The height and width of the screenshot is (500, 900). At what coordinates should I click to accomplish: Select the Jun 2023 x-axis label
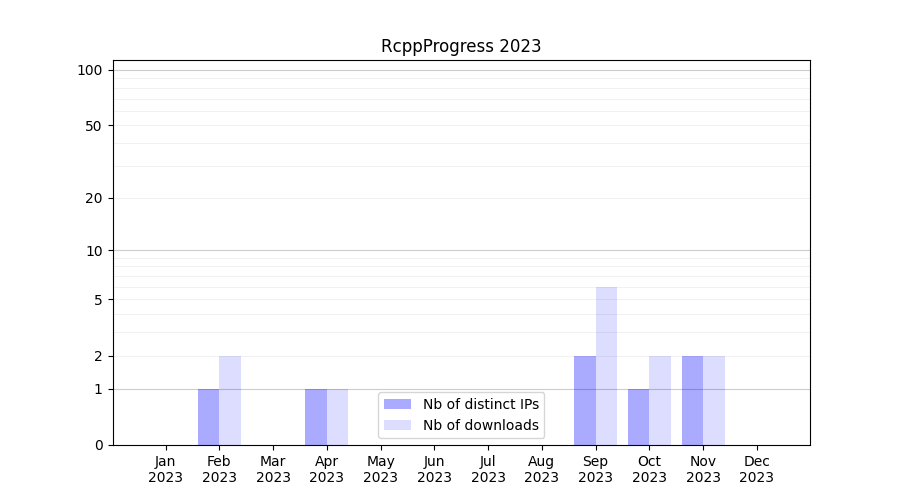coord(434,469)
